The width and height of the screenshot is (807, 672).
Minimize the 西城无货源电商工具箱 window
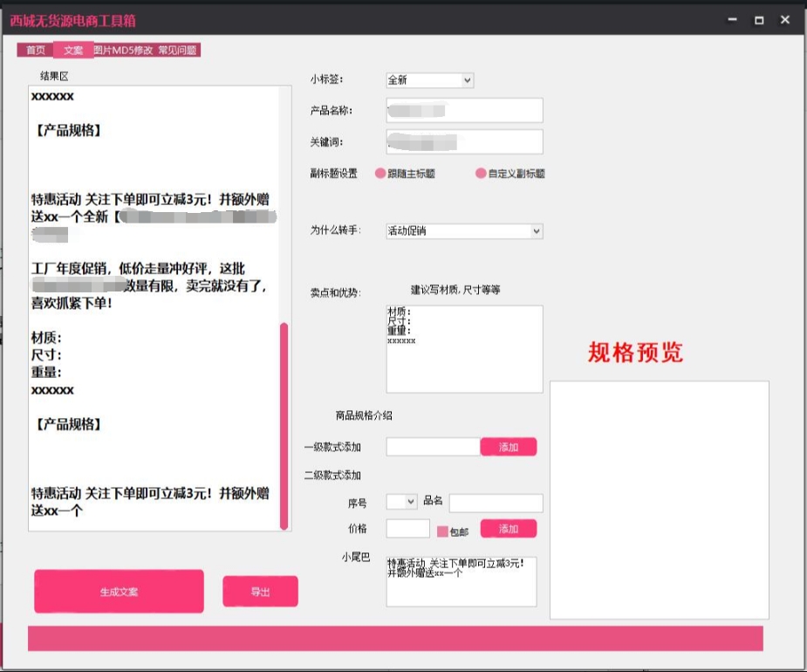coord(732,19)
